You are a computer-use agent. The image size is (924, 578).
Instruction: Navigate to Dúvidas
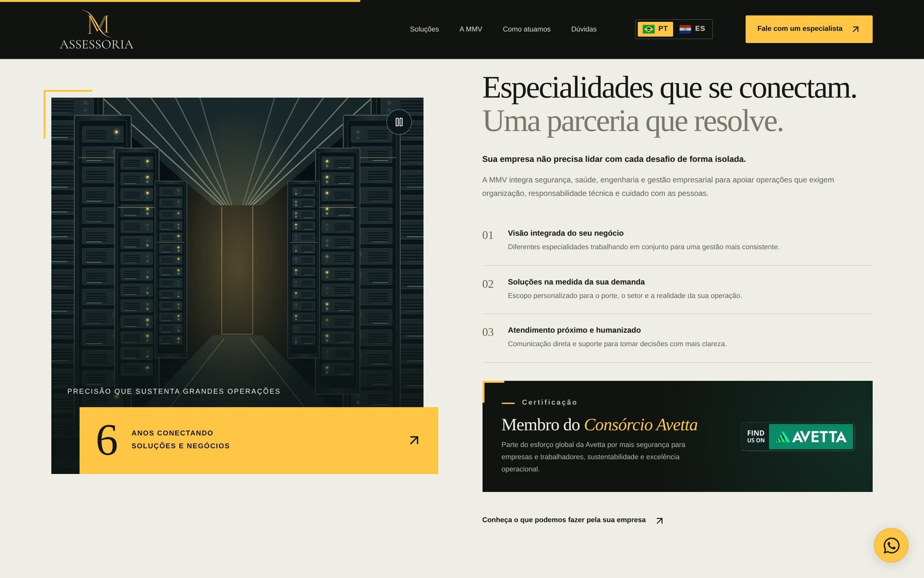pyautogui.click(x=584, y=29)
